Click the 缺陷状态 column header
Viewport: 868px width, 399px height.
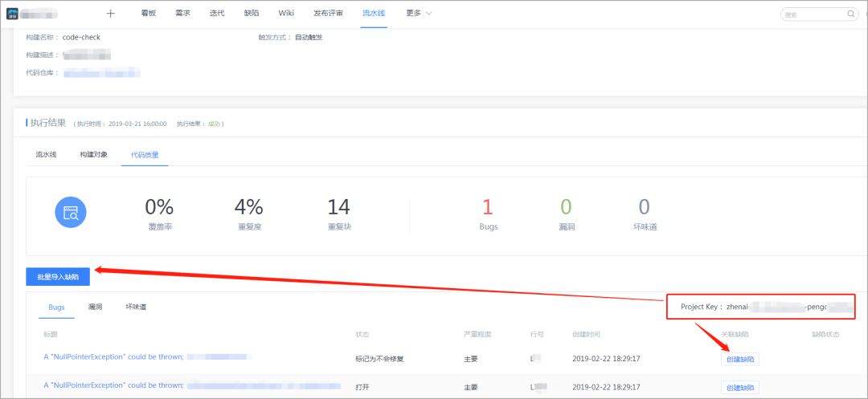825,335
